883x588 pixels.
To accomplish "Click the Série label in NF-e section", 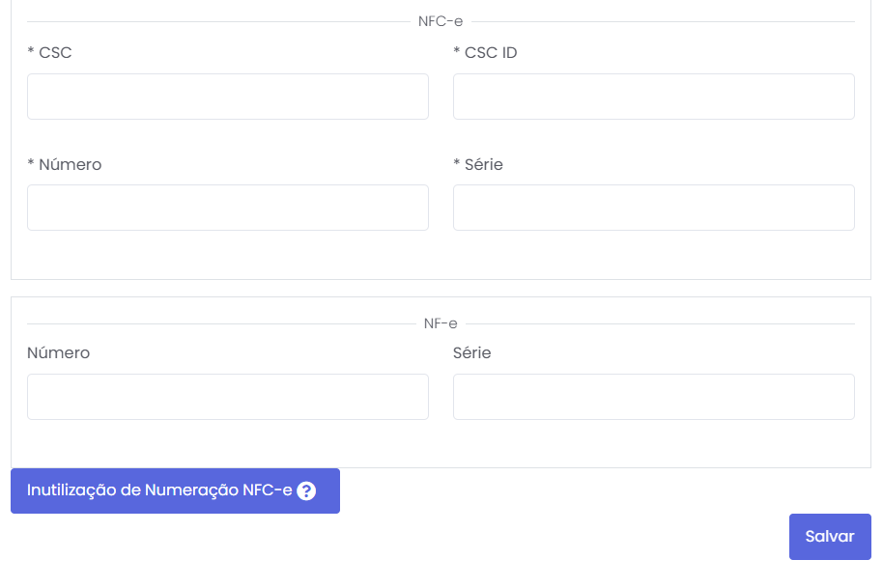I will (471, 353).
